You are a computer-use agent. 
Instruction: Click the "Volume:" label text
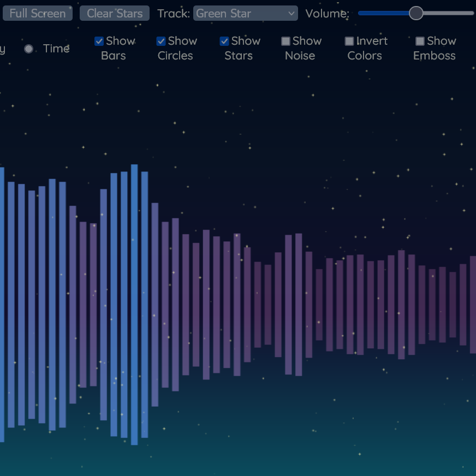coord(327,13)
